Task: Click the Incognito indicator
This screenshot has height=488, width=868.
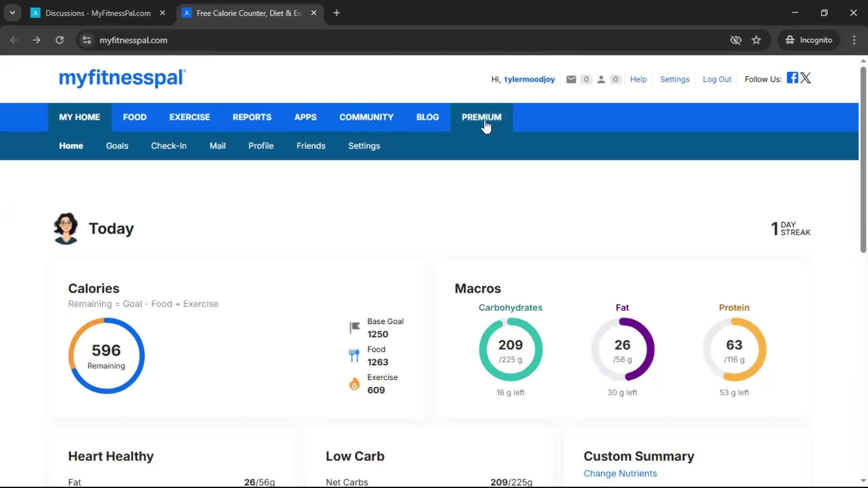Action: (x=809, y=40)
